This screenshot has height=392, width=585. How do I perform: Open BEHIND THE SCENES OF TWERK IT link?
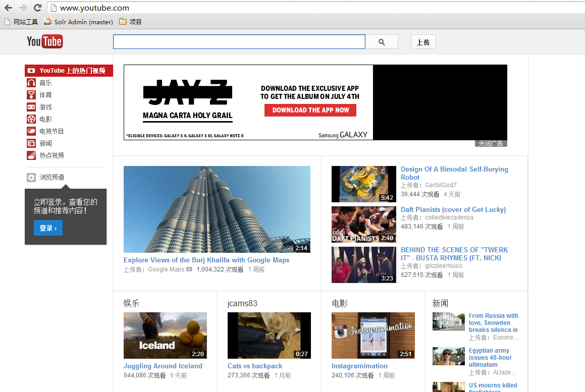click(x=454, y=254)
